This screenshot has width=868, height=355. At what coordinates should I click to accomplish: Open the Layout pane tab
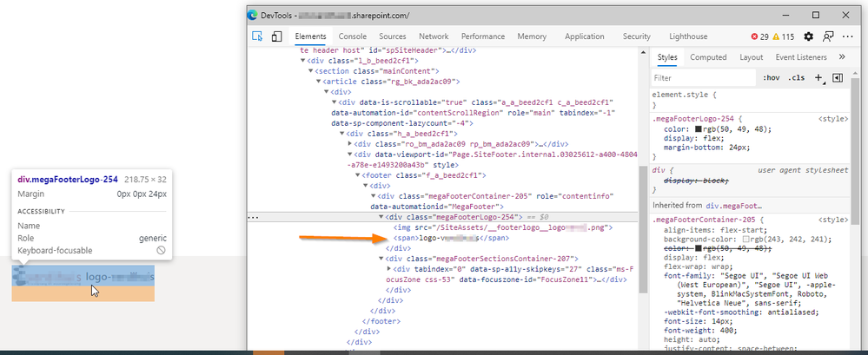752,57
